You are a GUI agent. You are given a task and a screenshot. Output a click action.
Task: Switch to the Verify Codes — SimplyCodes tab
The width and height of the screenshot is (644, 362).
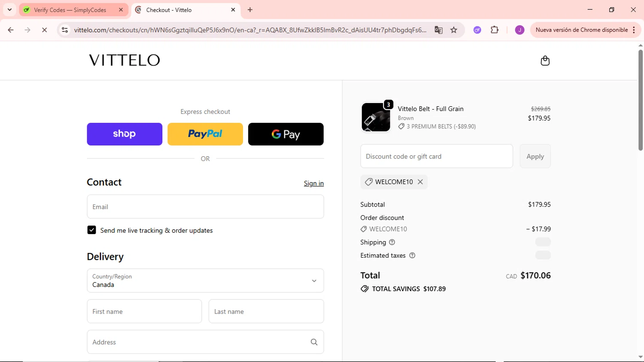(73, 10)
